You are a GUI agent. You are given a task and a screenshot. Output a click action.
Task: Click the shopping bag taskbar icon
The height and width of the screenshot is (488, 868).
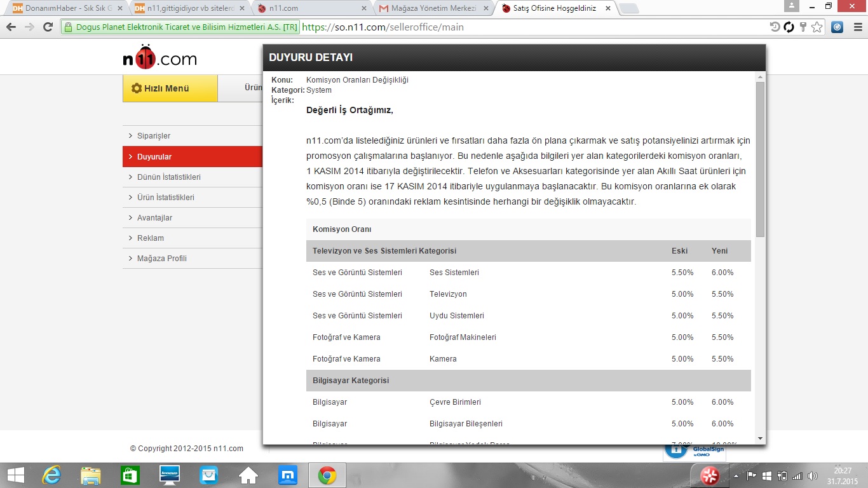pos(208,475)
